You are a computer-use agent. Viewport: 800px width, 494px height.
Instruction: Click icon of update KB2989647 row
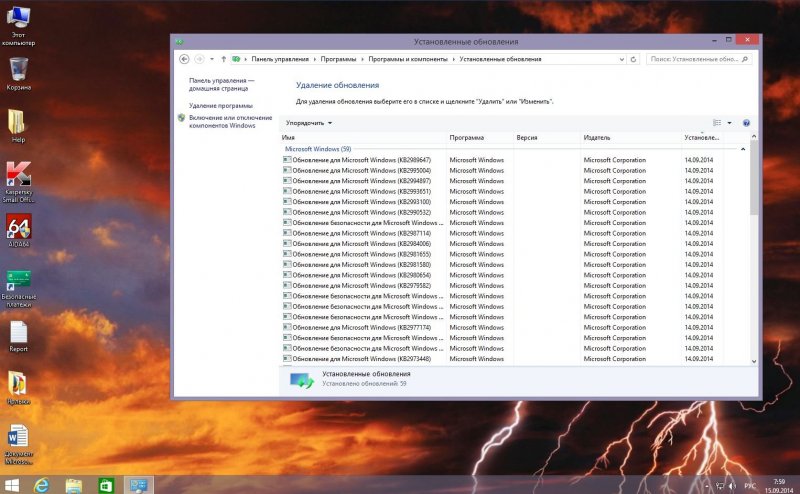click(x=287, y=160)
